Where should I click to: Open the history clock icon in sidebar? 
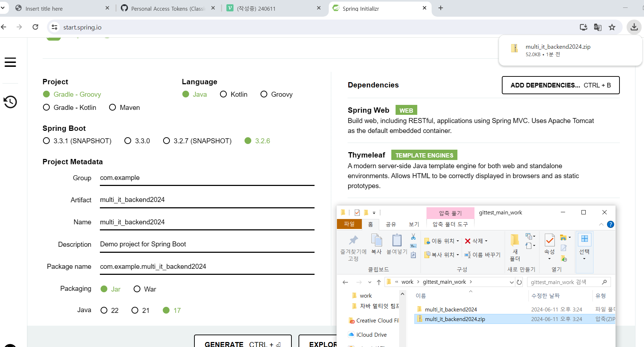(10, 102)
